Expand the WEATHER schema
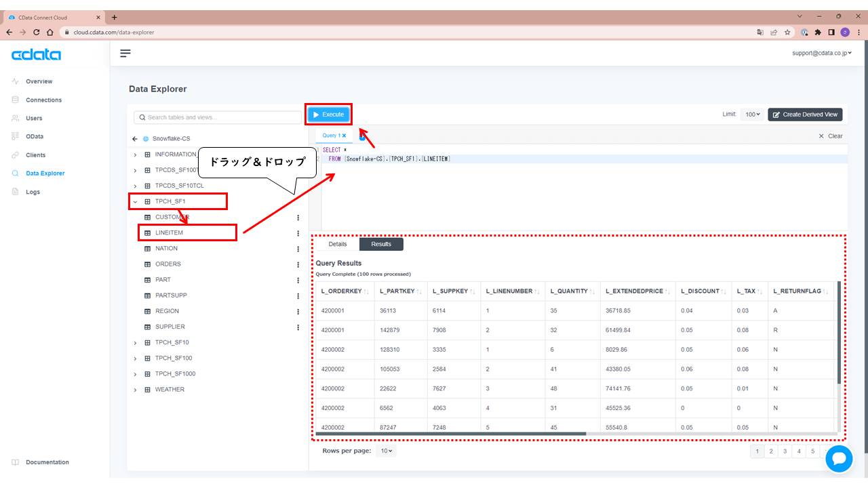868x488 pixels. click(x=135, y=390)
